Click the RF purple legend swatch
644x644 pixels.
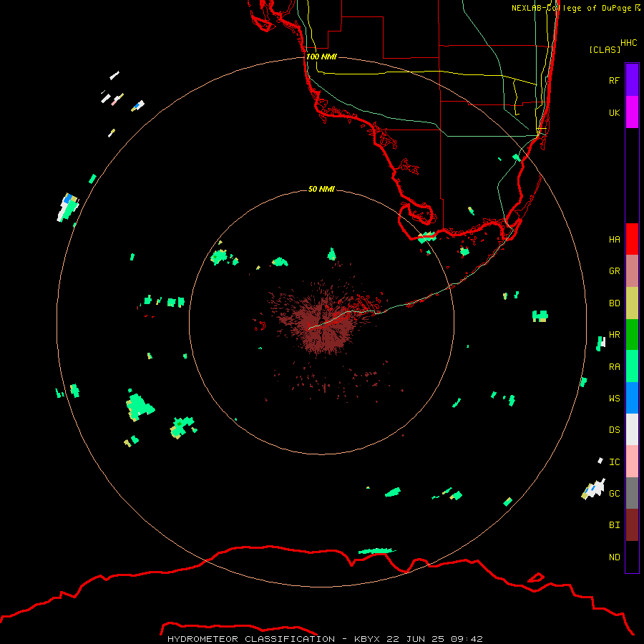point(632,80)
